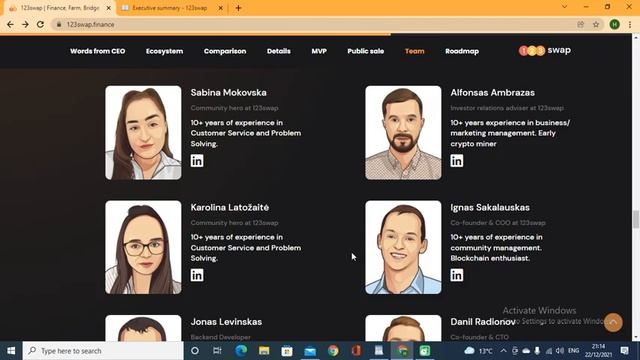Click Alfonsas Ambrazas's portrait

tap(403, 133)
